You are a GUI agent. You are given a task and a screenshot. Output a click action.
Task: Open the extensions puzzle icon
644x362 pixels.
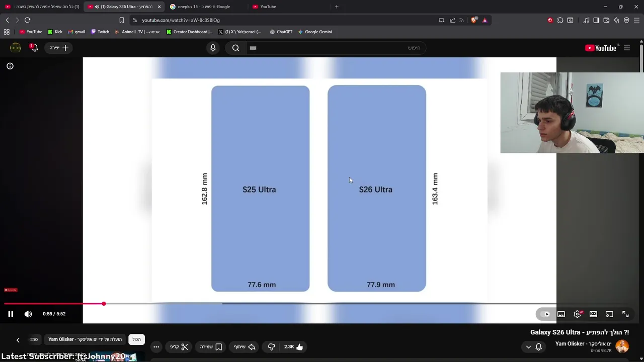560,20
